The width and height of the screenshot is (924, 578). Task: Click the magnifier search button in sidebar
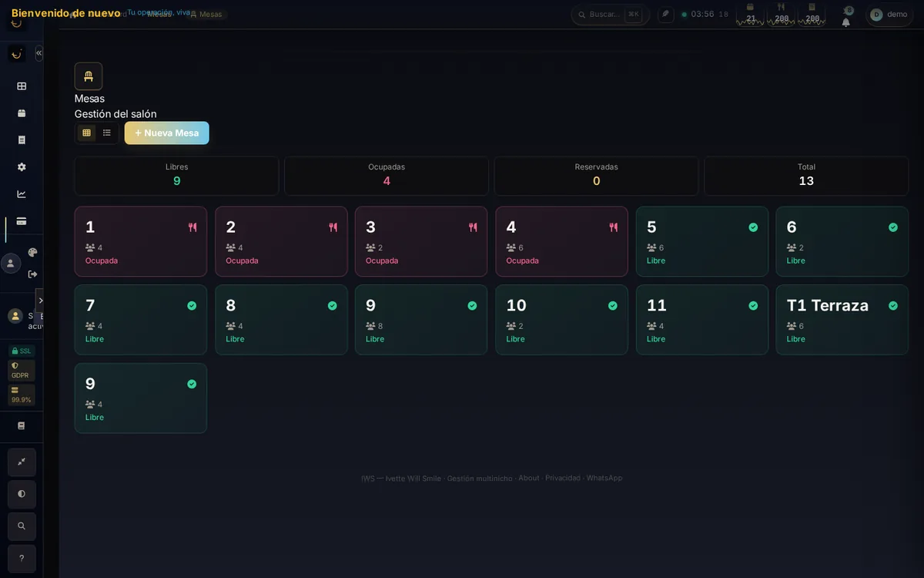(x=22, y=526)
